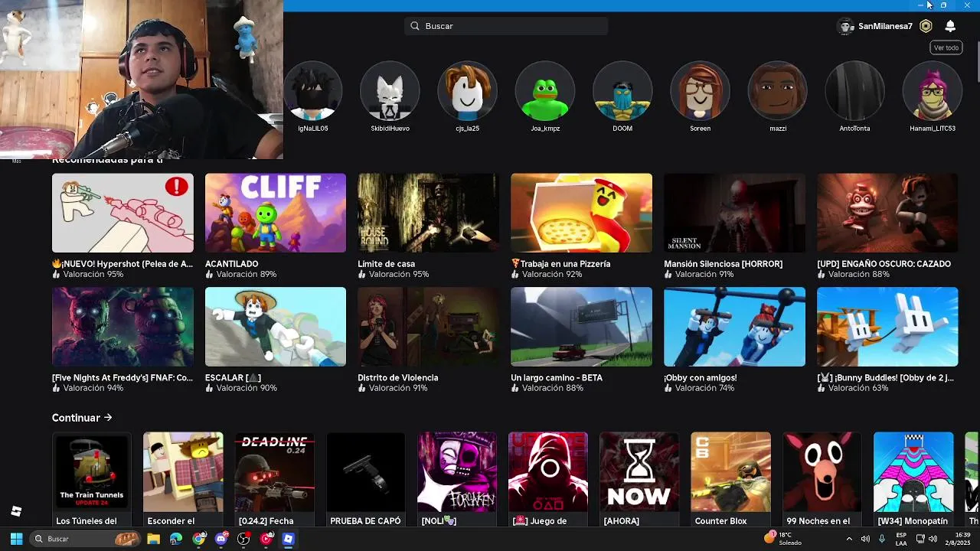Viewport: 980px width, 551px height.
Task: Open friend cjs_la25 avatar
Action: pos(467,90)
